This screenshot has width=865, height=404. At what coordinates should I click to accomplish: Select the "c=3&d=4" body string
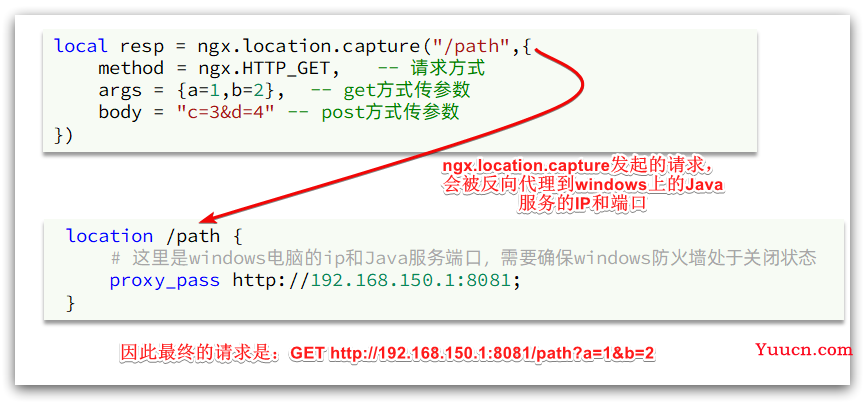pos(226,113)
